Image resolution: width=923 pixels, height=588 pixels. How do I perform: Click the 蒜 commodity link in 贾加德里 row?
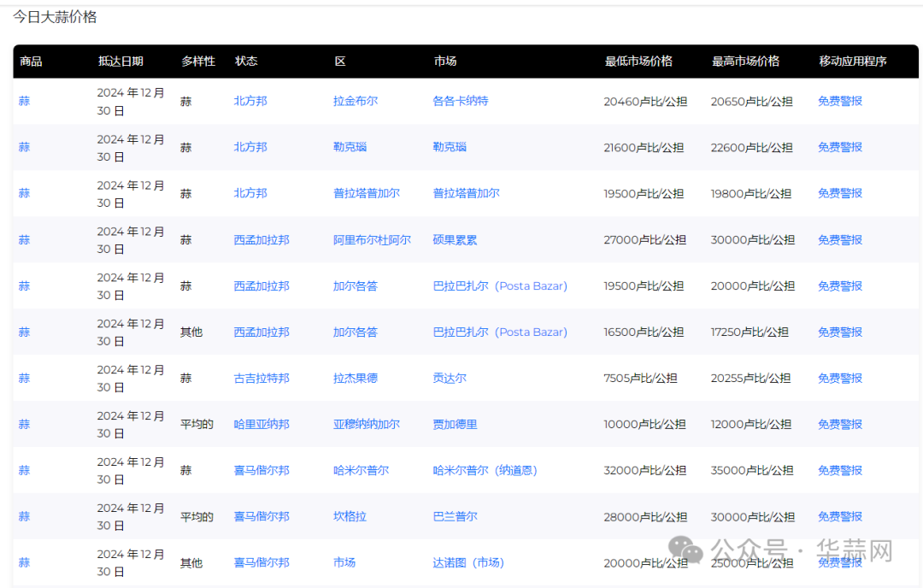pos(24,424)
